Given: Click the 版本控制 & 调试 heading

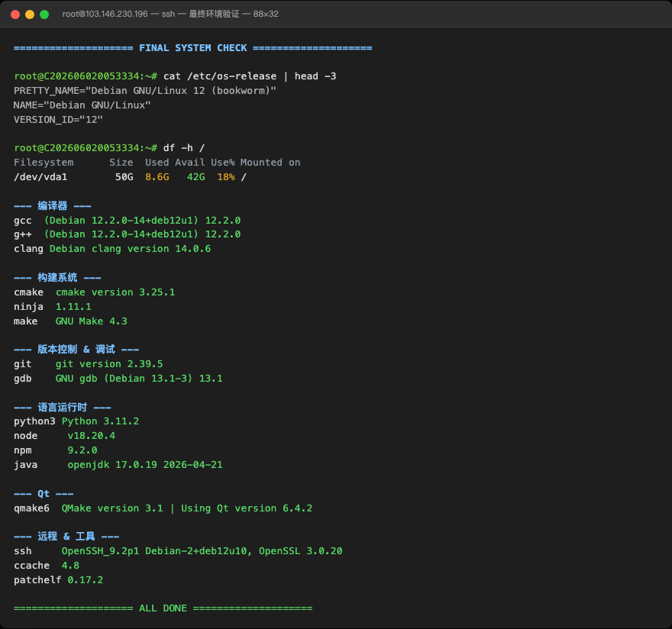Looking at the screenshot, I should coord(76,350).
